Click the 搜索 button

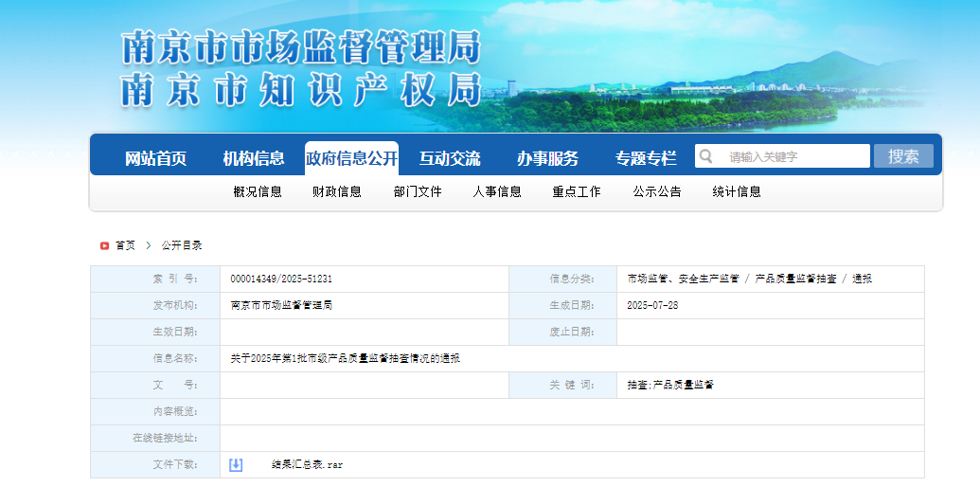[903, 155]
